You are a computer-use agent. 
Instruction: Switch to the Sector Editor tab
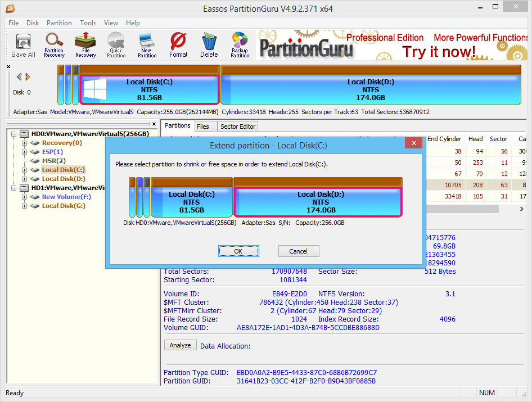tap(238, 127)
